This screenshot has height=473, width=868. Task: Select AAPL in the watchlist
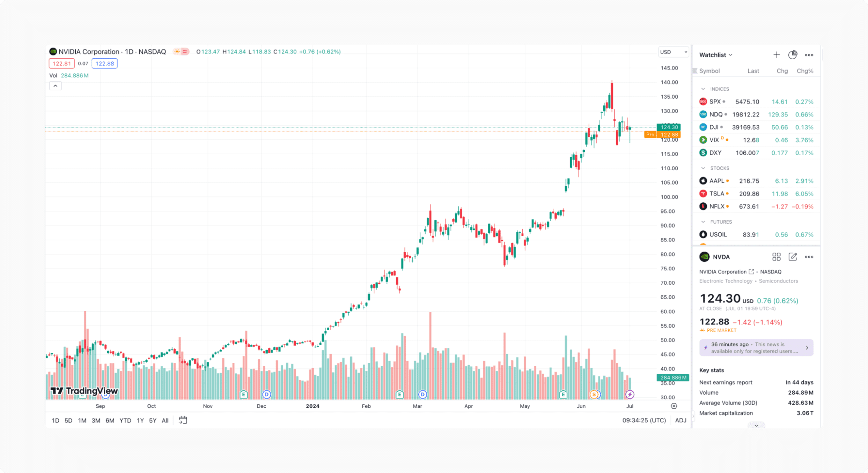pyautogui.click(x=756, y=181)
